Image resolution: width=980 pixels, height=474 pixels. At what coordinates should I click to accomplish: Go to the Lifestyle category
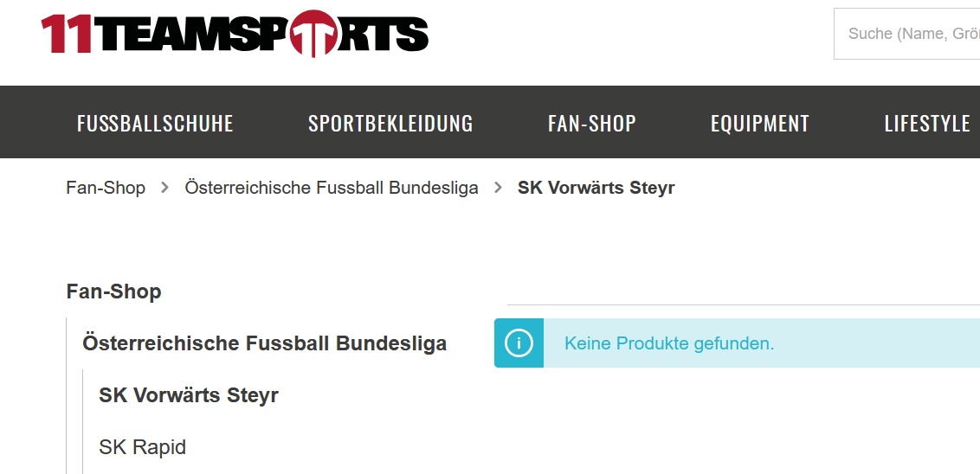pyautogui.click(x=927, y=123)
